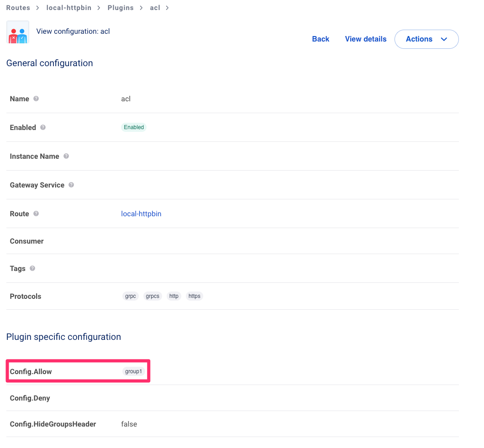
Task: Open the local-httpbin route link
Action: pyautogui.click(x=141, y=214)
